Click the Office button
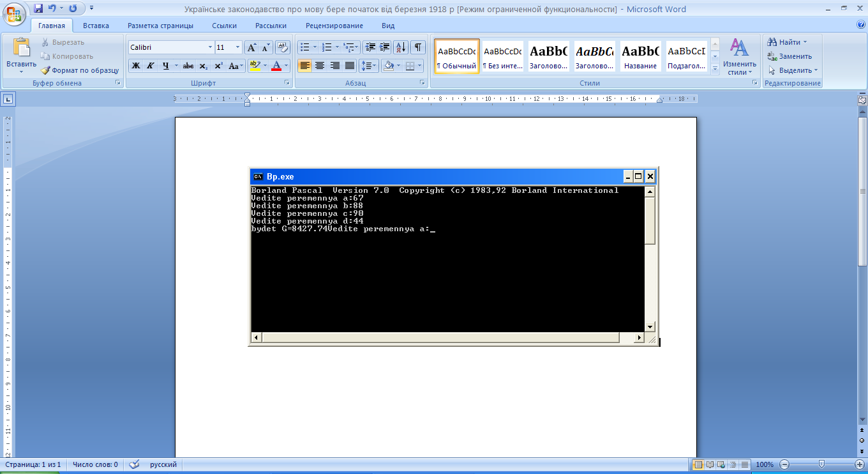Screen dimensions: 868x474 (14, 13)
